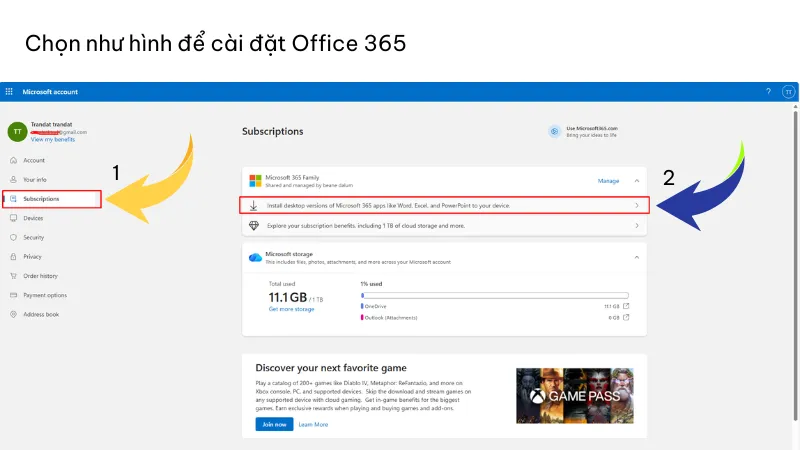Open the app launcher grid icon

10,91
